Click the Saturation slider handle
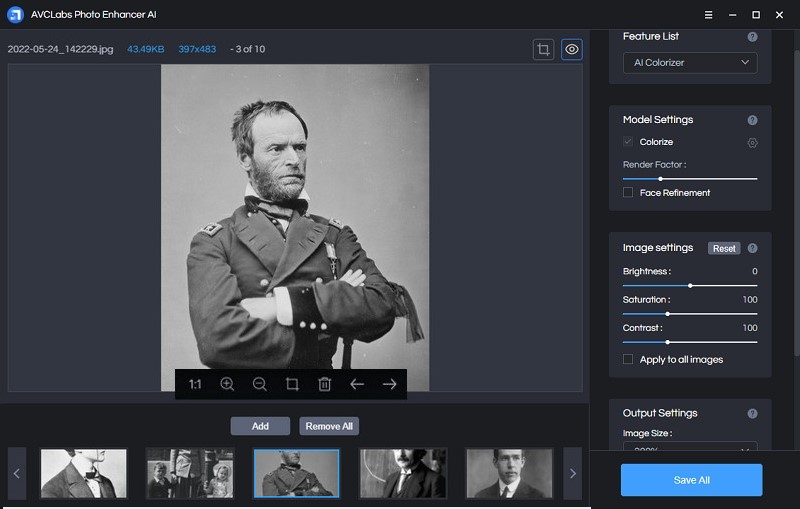Viewport: 800px width, 509px height. click(667, 314)
